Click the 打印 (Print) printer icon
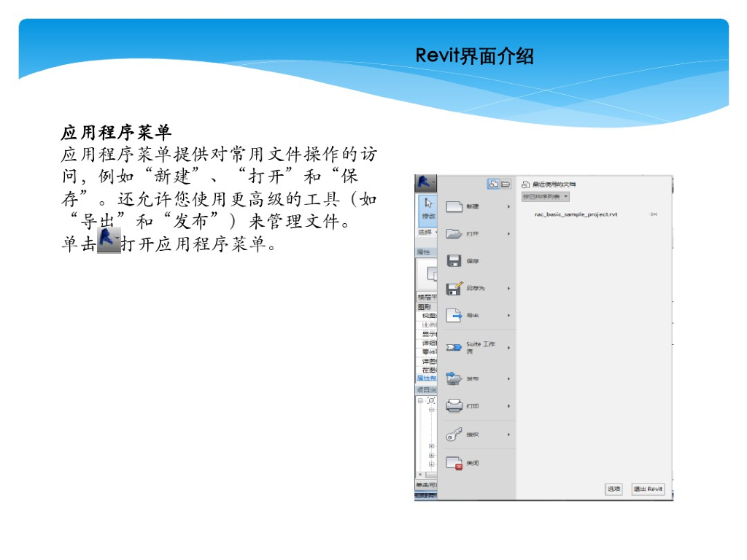747x560 pixels. [454, 405]
